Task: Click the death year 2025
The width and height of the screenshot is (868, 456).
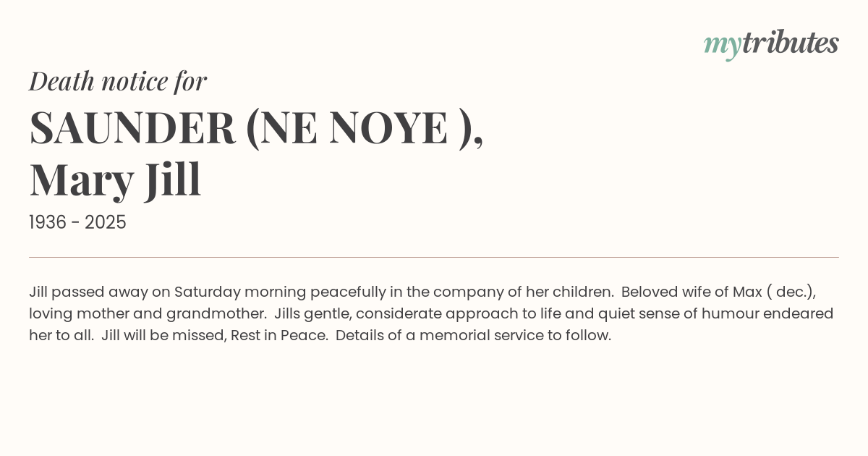Action: point(106,223)
